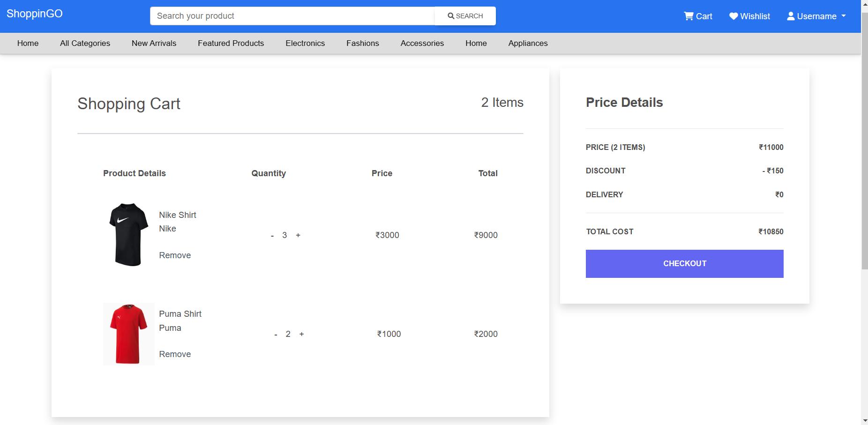Open the Cart via the cart icon
The width and height of the screenshot is (868, 425).
(x=688, y=15)
